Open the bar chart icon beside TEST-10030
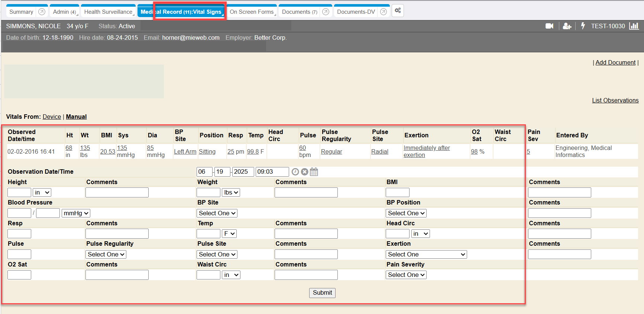The width and height of the screenshot is (644, 314). click(634, 26)
